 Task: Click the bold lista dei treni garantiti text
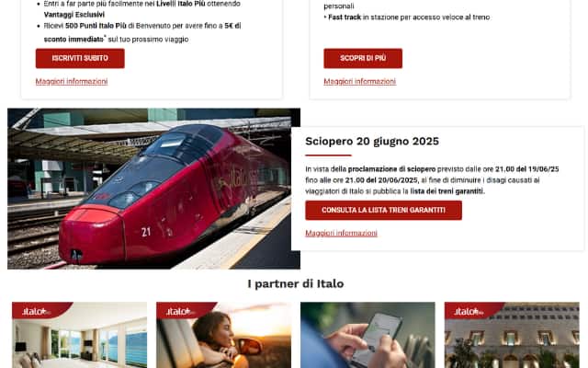[x=447, y=191]
